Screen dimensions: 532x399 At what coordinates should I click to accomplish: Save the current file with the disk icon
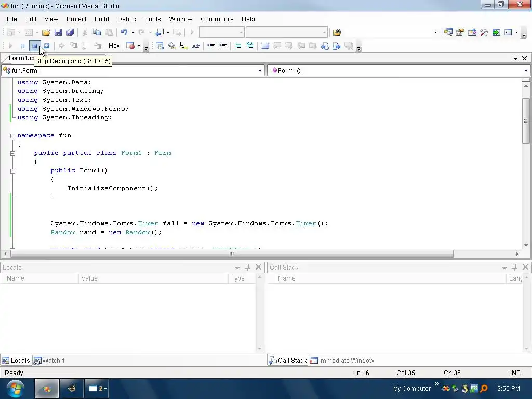[58, 32]
